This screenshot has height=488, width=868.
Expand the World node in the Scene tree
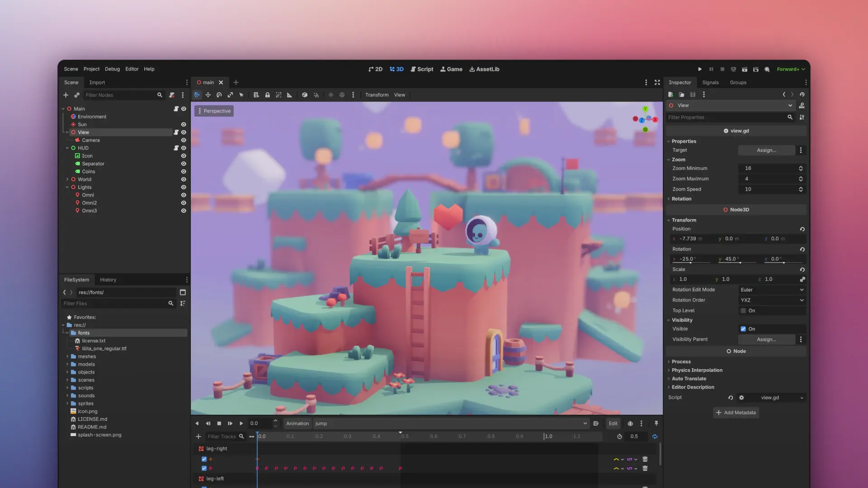point(67,179)
